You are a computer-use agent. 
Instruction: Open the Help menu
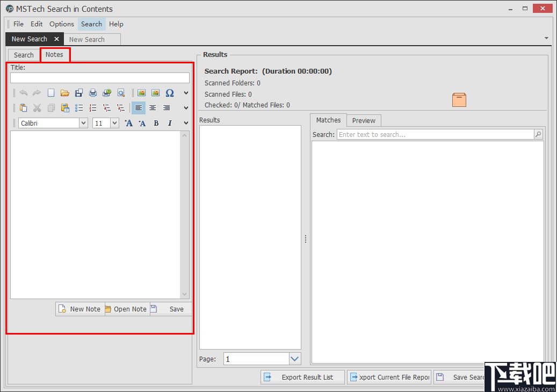tap(116, 24)
